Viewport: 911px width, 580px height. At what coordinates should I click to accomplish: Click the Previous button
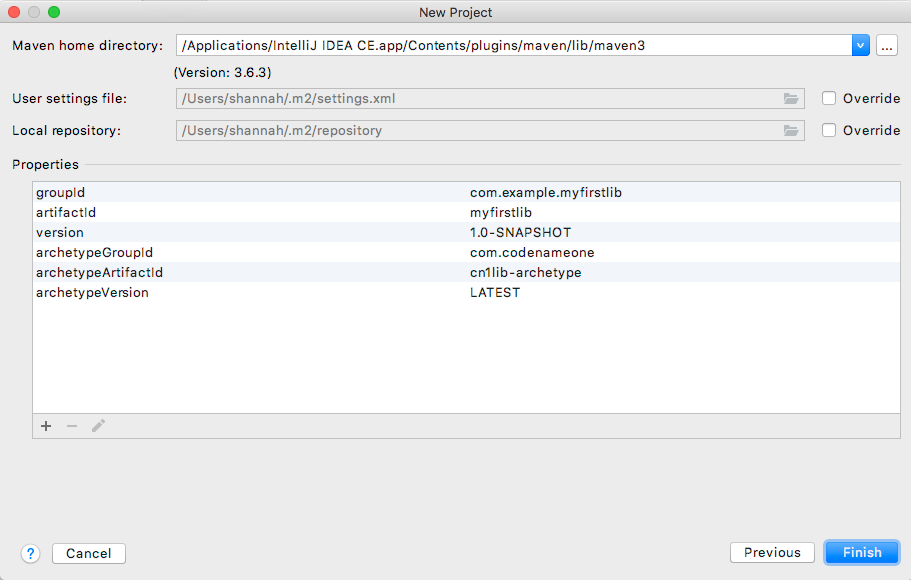pos(772,552)
